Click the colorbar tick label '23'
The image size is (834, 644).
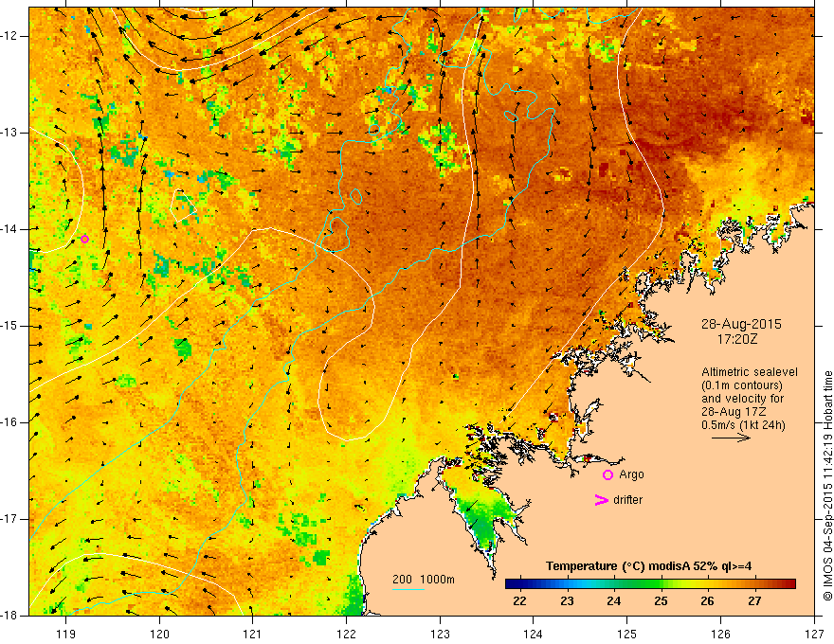[x=567, y=601]
